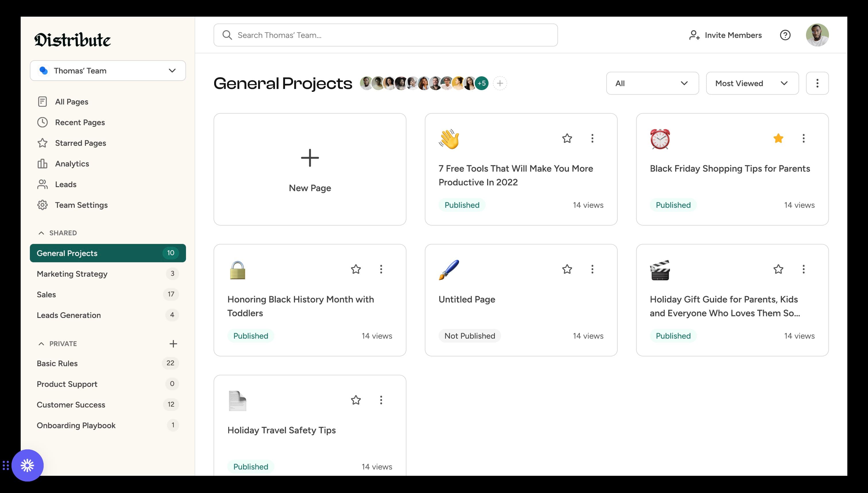Image resolution: width=868 pixels, height=493 pixels.
Task: Open the Most Viewed sort dropdown
Action: coord(752,83)
